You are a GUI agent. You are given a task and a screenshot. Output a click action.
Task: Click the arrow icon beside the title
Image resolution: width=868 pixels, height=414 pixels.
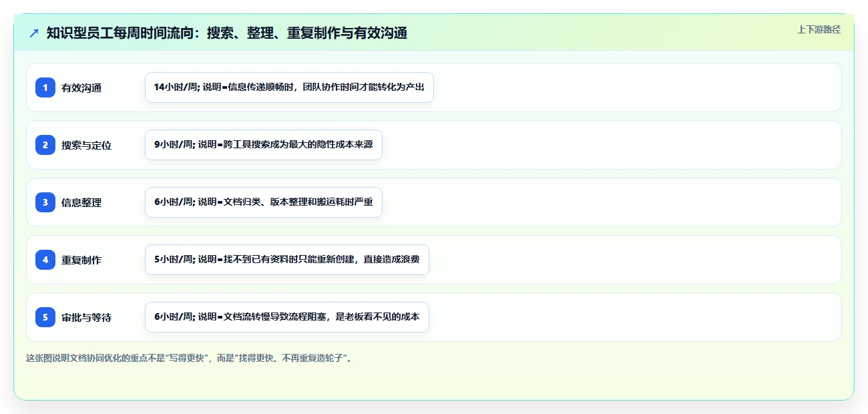tap(34, 33)
